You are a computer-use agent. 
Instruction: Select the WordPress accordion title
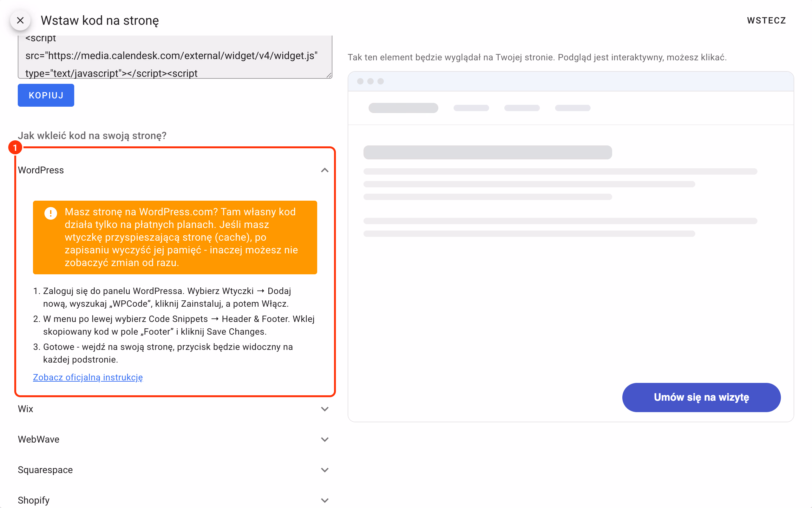41,170
